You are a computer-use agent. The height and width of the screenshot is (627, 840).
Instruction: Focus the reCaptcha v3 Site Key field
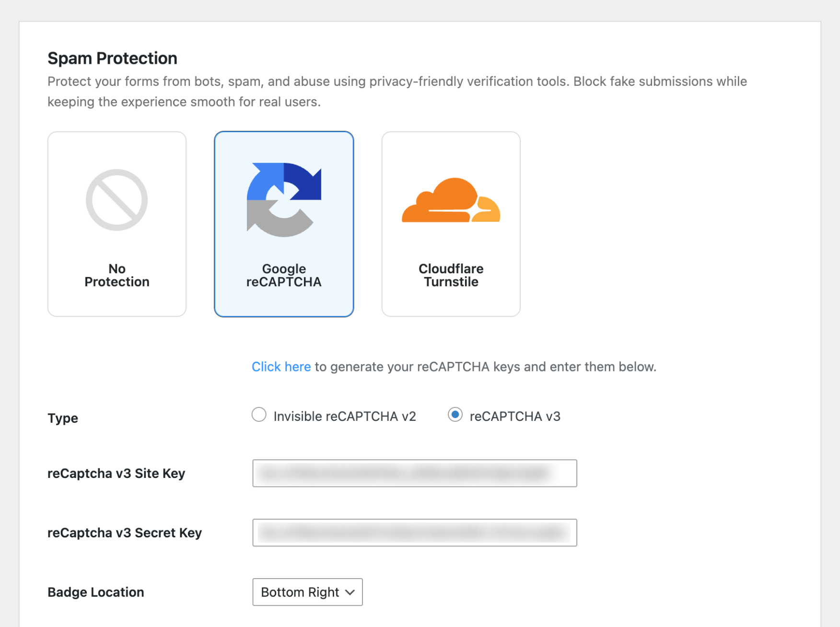(415, 473)
